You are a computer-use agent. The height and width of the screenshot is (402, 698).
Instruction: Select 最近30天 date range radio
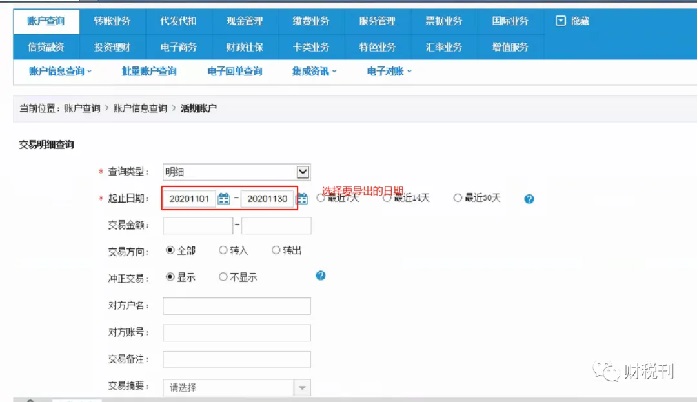pyautogui.click(x=458, y=198)
